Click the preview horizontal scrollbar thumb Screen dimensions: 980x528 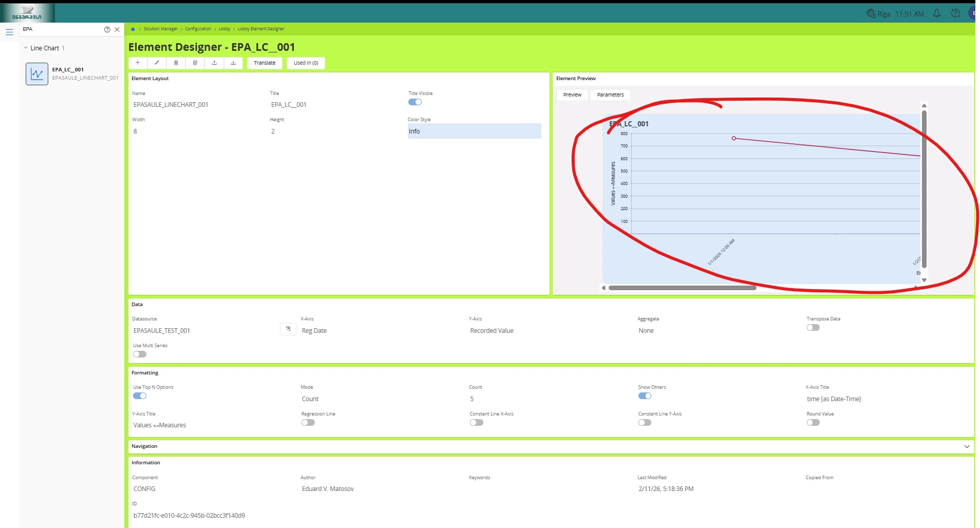[683, 288]
